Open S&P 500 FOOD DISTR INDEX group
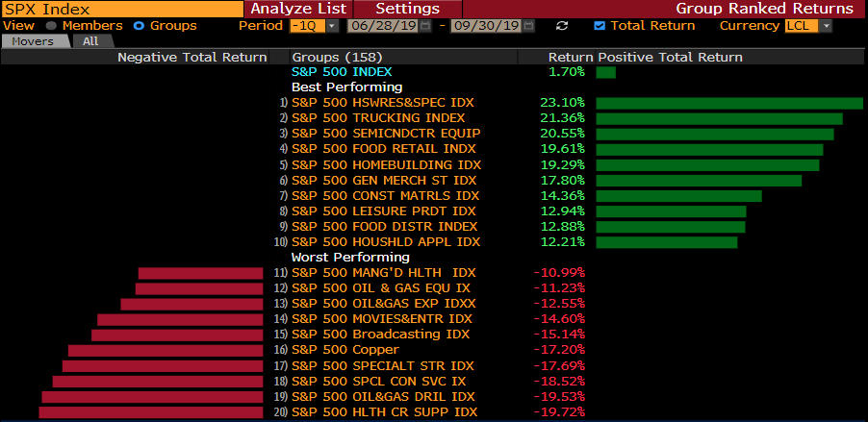This screenshot has height=422, width=868. 384,227
